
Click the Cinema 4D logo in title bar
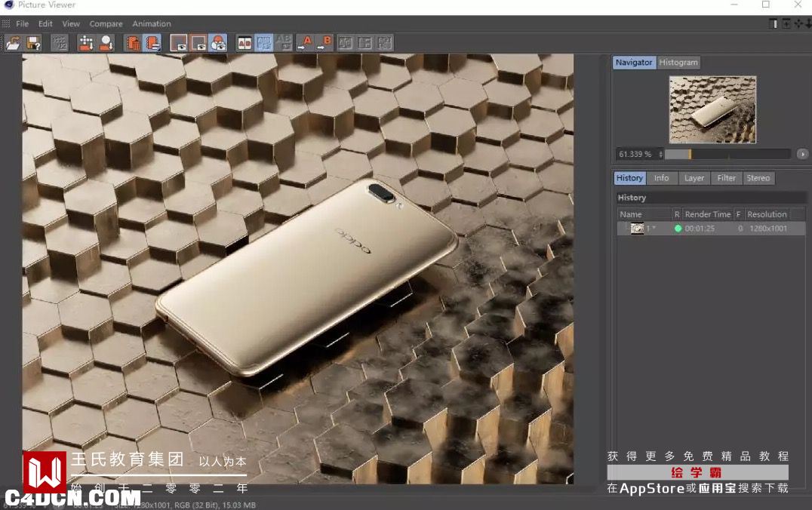pos(9,5)
